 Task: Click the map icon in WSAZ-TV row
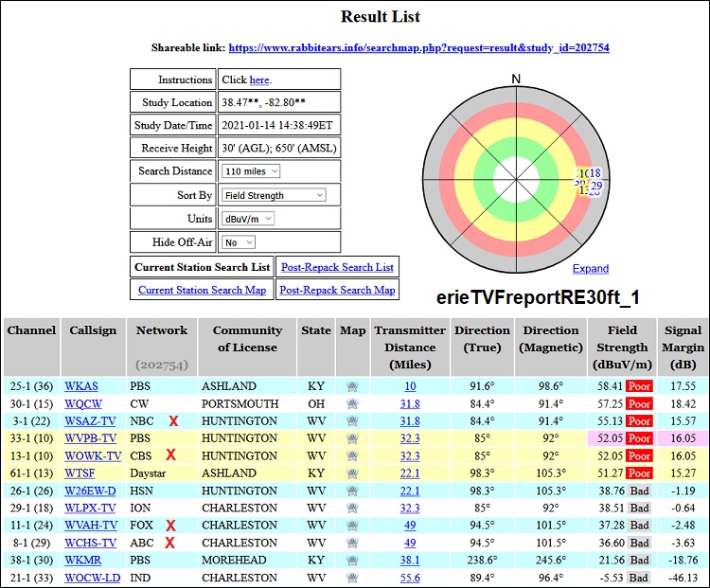[x=352, y=420]
